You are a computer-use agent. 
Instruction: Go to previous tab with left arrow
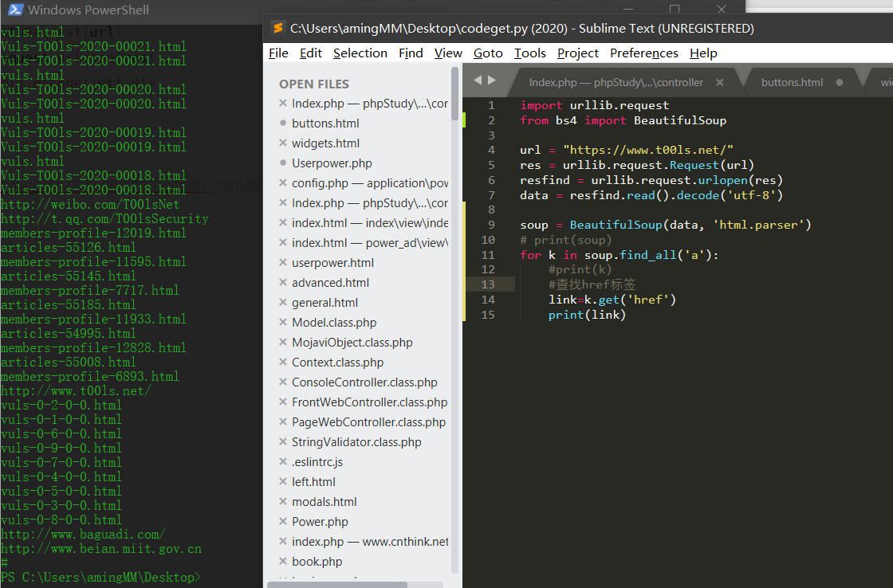(x=478, y=80)
